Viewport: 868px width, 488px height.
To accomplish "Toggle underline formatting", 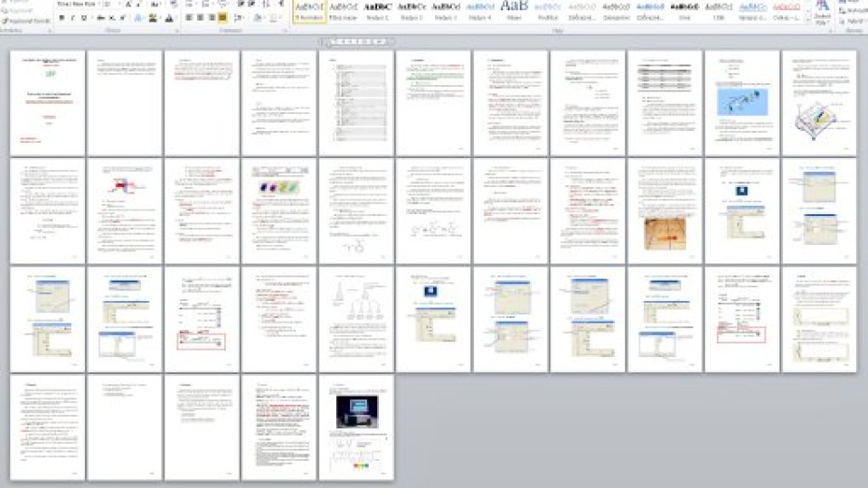I will pos(84,17).
